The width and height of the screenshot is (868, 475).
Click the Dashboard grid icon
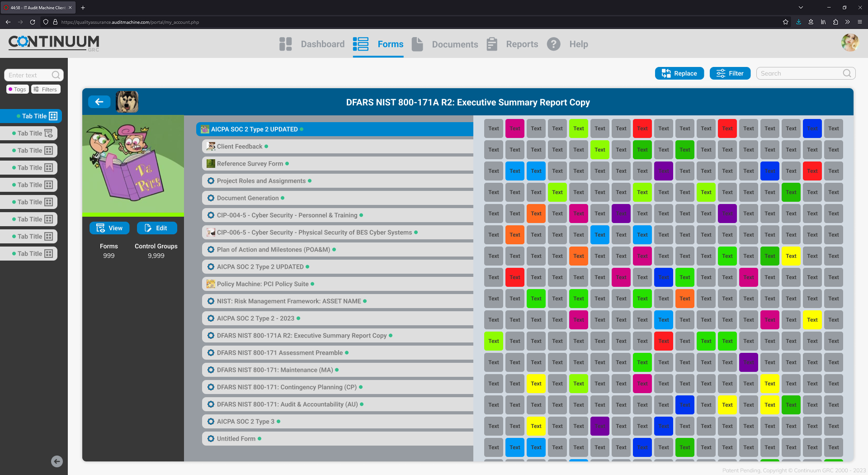click(285, 44)
